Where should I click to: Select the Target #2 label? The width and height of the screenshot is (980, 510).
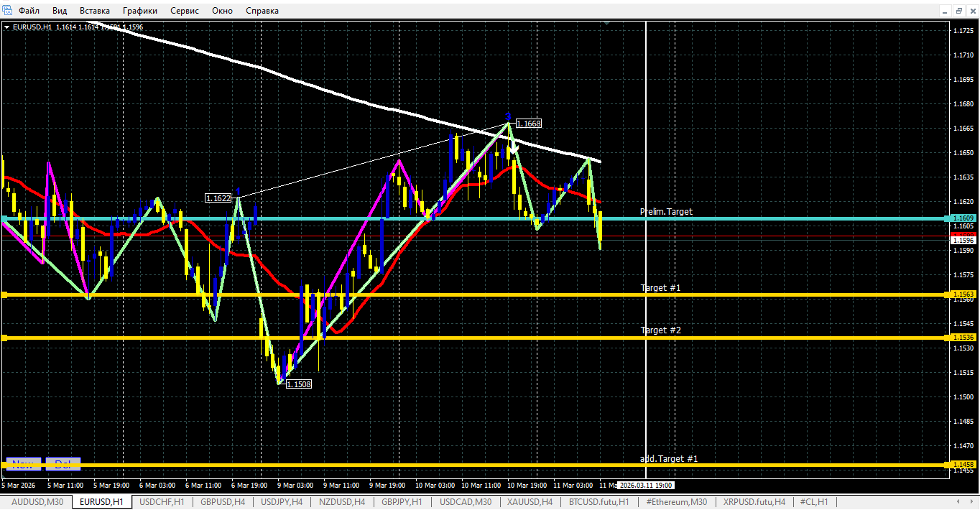[661, 330]
